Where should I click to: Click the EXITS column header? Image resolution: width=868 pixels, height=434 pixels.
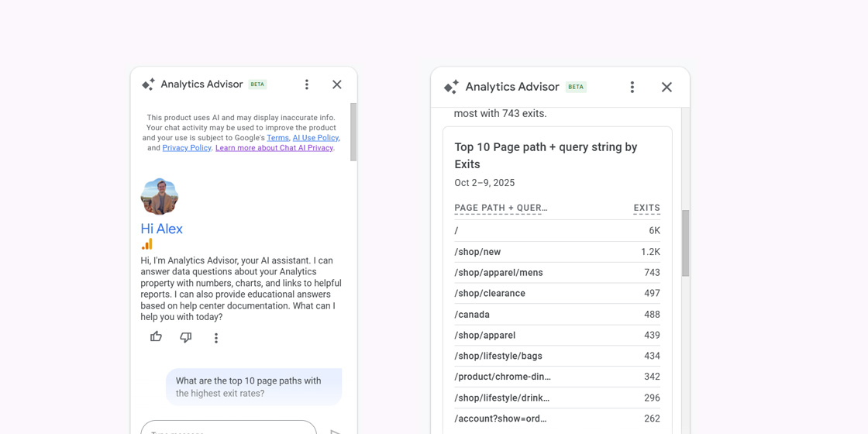coord(646,208)
